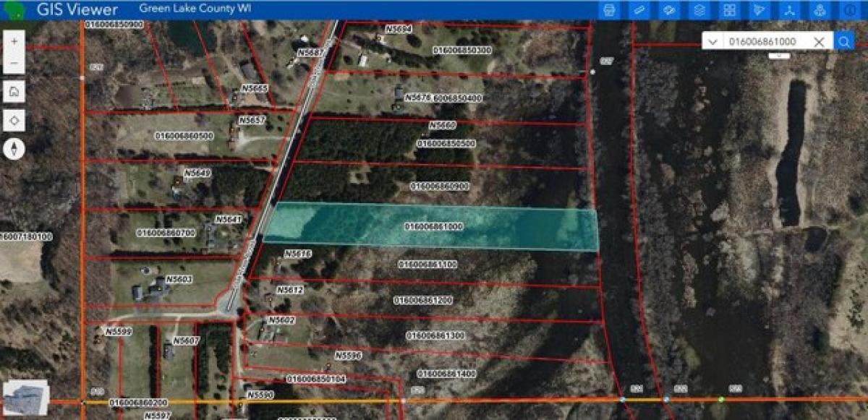This screenshot has width=868, height=420.
Task: Expand the search type dropdown
Action: (712, 42)
